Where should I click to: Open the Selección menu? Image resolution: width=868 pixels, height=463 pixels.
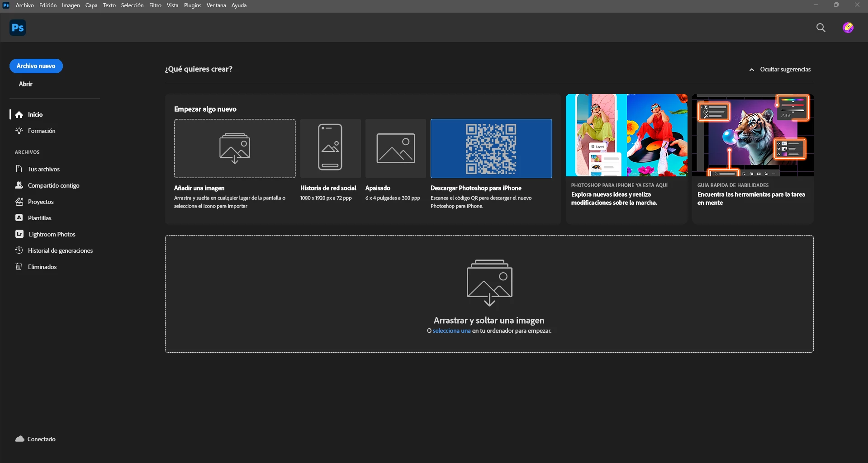132,5
